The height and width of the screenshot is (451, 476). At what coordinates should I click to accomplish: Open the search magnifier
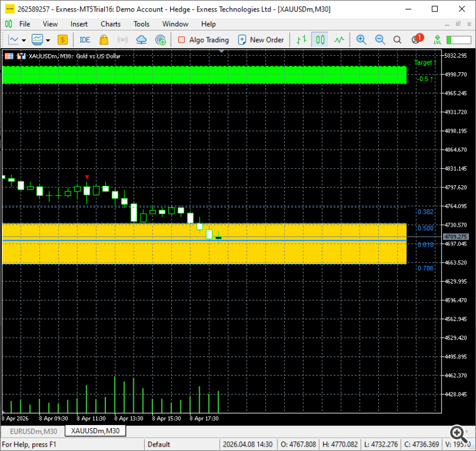(397, 40)
